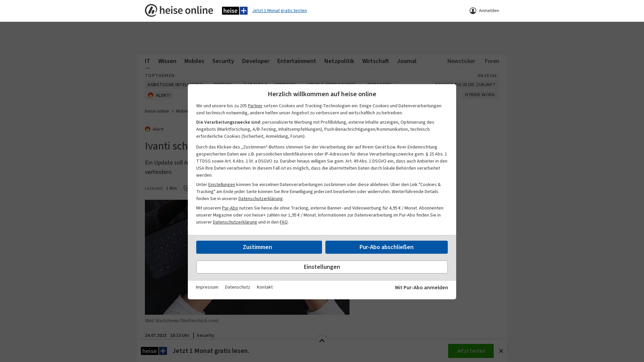Click the Einstellungen settings expander button
Image resolution: width=644 pixels, height=362 pixels.
322,267
